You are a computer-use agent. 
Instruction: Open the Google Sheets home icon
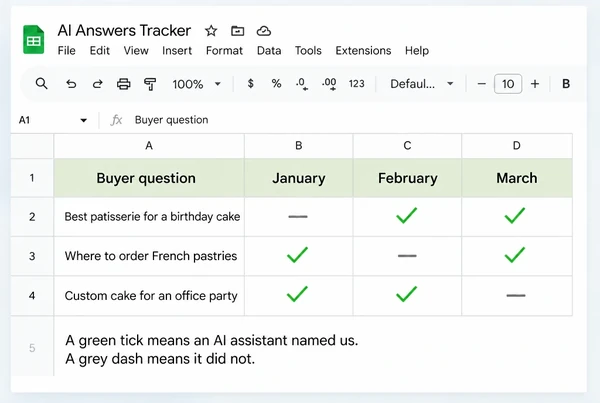point(34,39)
